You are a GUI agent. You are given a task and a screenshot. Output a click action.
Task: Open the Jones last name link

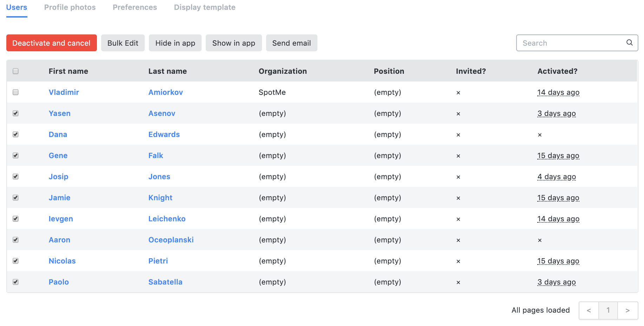click(x=159, y=177)
